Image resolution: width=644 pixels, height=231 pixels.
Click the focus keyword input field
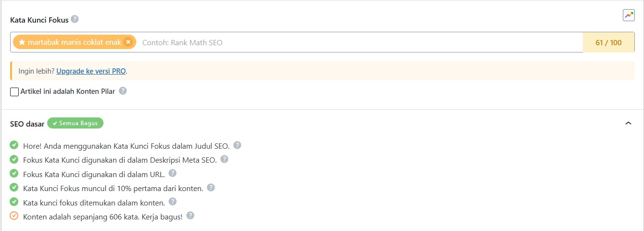click(x=360, y=42)
